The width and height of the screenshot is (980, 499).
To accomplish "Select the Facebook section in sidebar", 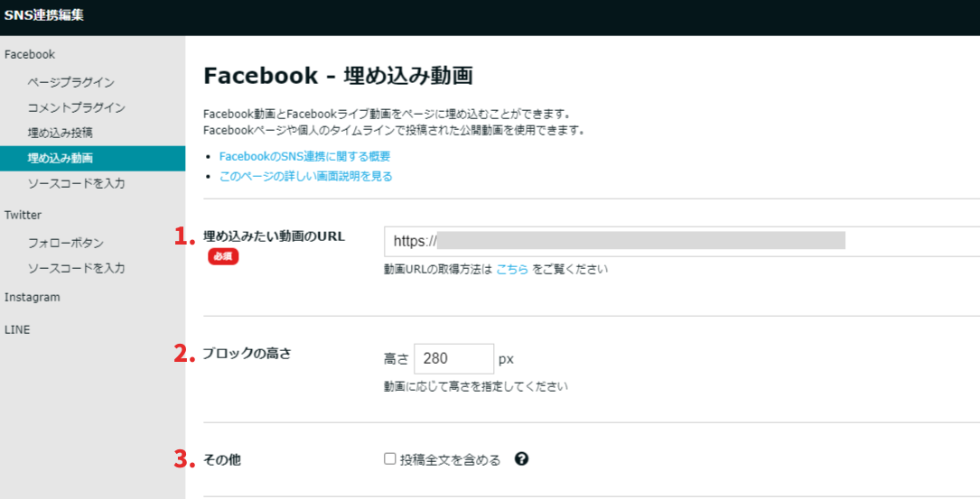I will (30, 54).
